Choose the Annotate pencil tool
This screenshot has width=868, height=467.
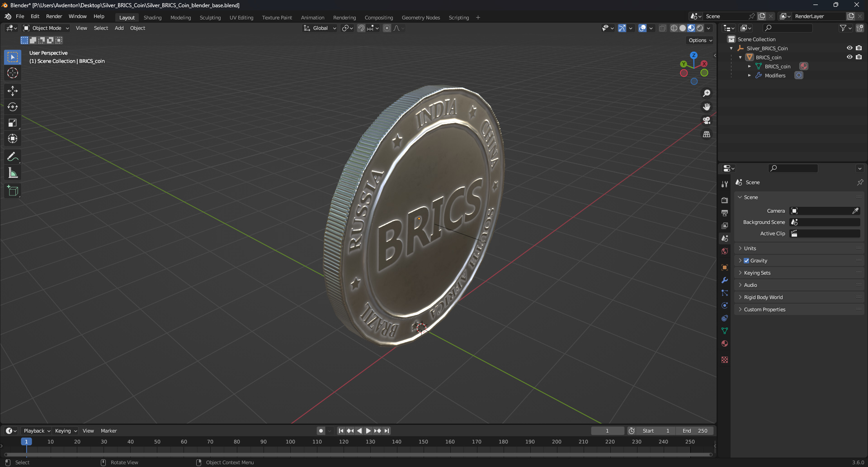tap(13, 157)
